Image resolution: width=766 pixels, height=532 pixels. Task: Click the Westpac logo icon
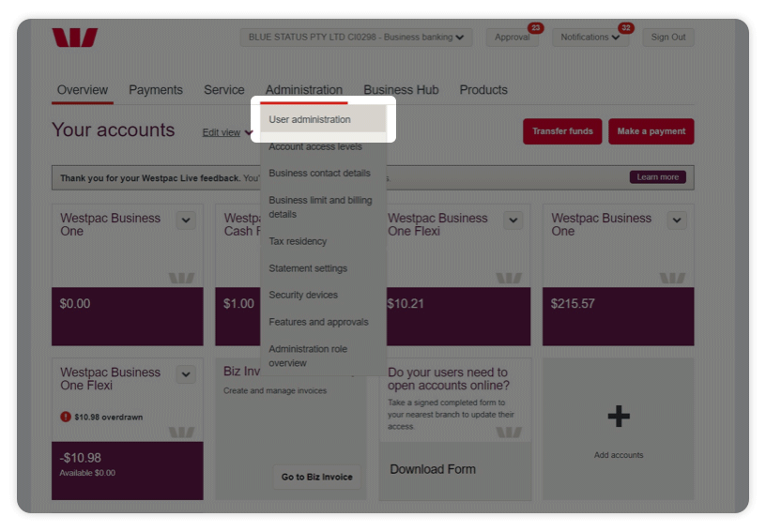pyautogui.click(x=75, y=38)
